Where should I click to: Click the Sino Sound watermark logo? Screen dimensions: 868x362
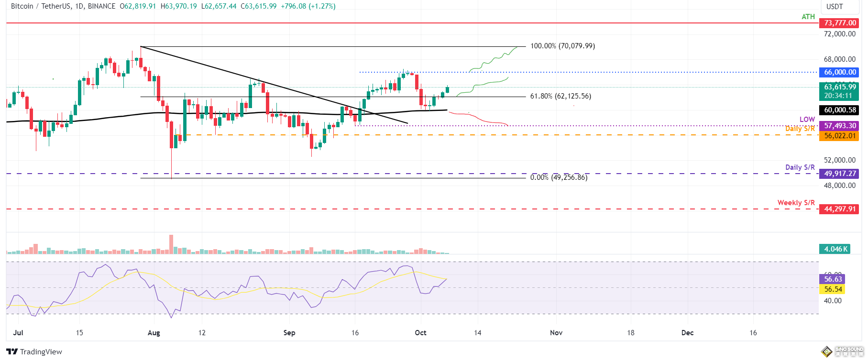tap(842, 351)
